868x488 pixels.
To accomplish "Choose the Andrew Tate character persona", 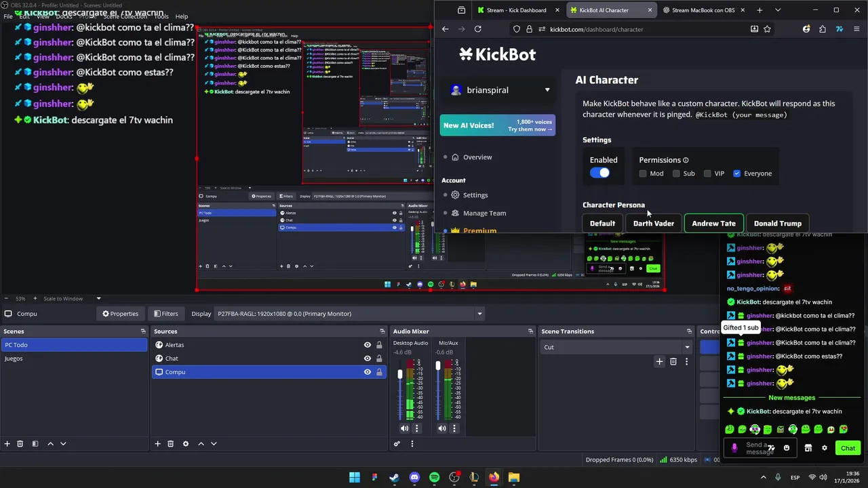I will pyautogui.click(x=713, y=224).
